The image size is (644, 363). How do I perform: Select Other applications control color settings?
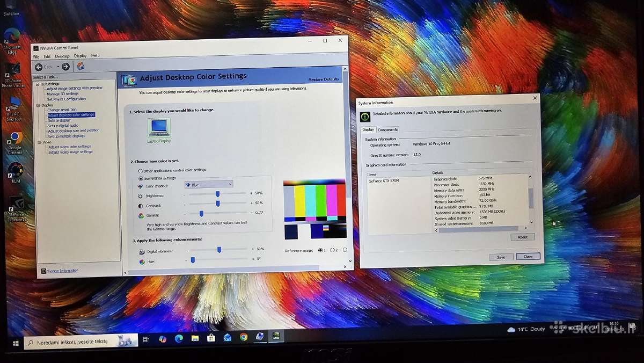(x=140, y=171)
